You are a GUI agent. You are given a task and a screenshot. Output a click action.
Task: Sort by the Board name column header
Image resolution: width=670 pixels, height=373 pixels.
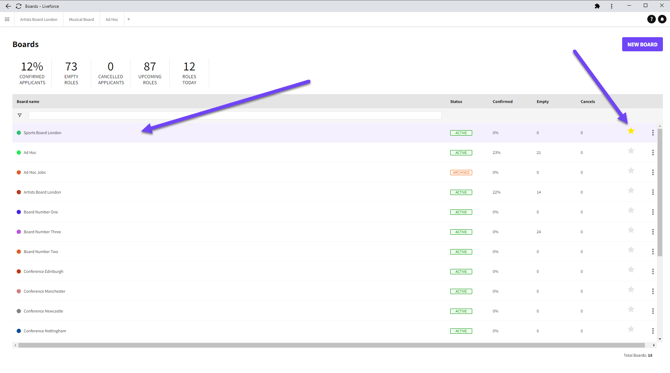tap(28, 102)
